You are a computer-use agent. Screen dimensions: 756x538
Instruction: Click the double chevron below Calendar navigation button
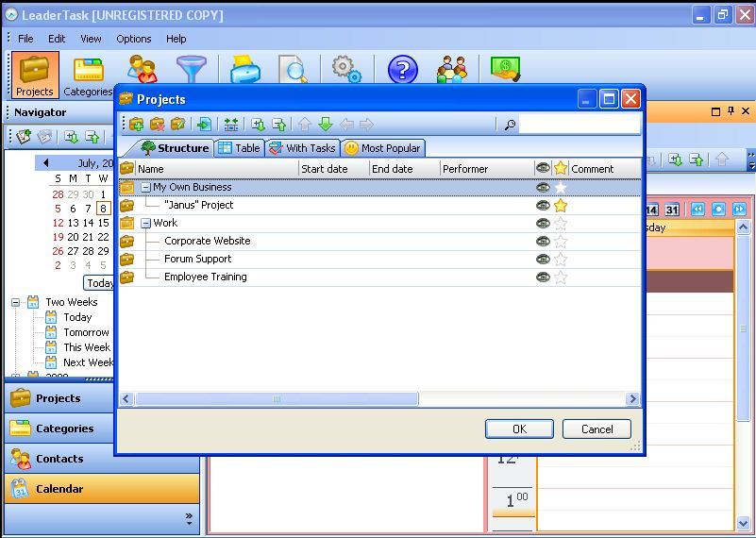(x=189, y=519)
